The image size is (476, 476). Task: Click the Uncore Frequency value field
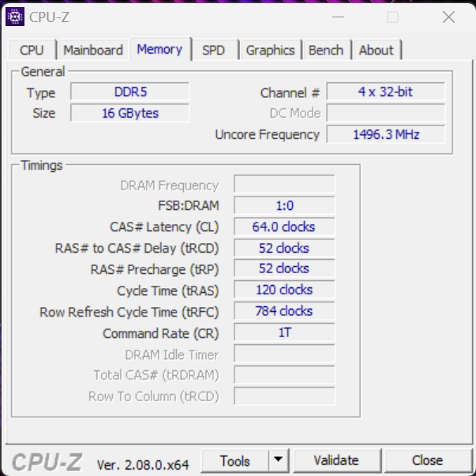click(x=386, y=134)
